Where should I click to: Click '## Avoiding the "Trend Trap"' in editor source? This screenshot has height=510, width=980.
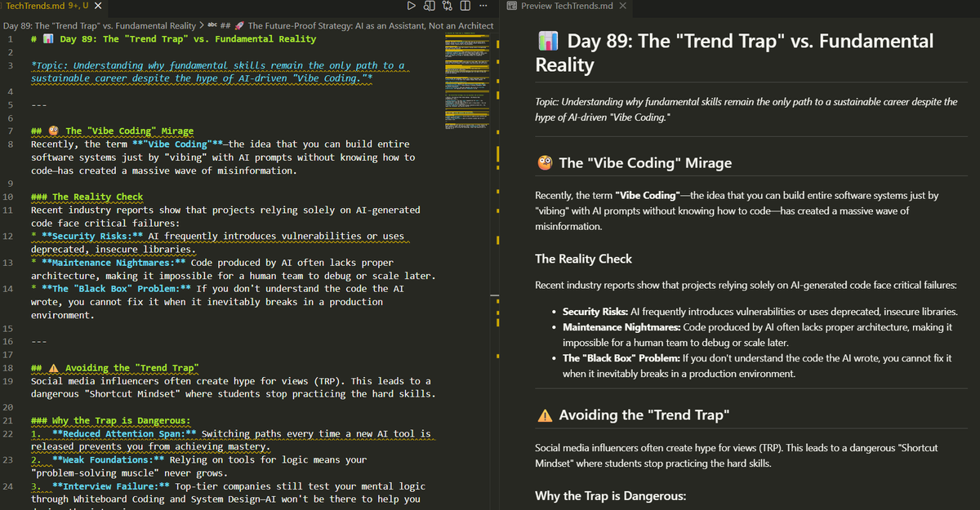pos(114,368)
